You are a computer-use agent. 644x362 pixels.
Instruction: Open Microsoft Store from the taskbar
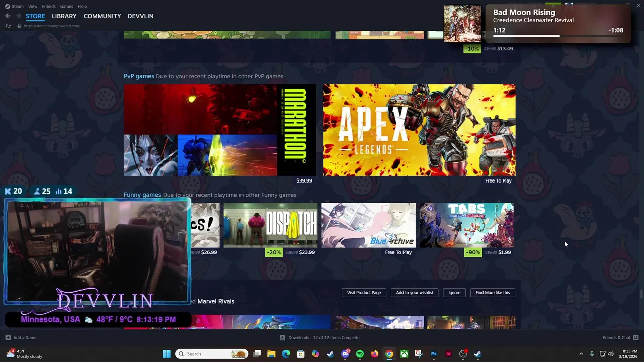[301, 354]
